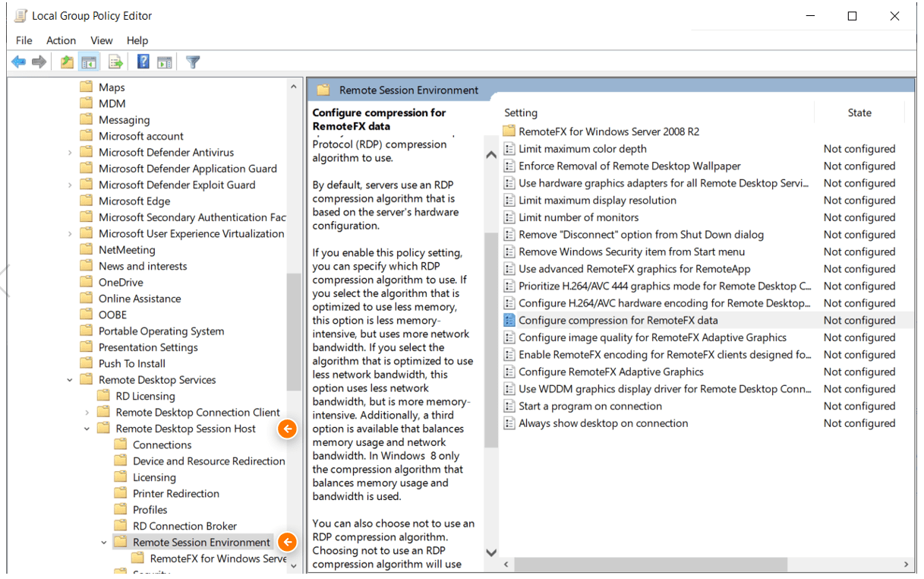Select the 'Limit maximum display resolution' setting
This screenshot has width=924, height=579.
pos(597,201)
